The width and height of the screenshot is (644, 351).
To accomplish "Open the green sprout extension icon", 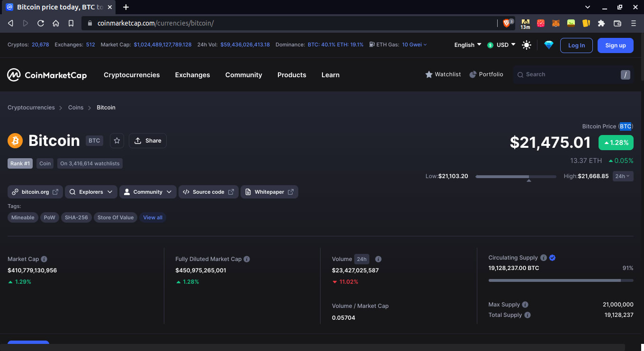I will tap(571, 23).
